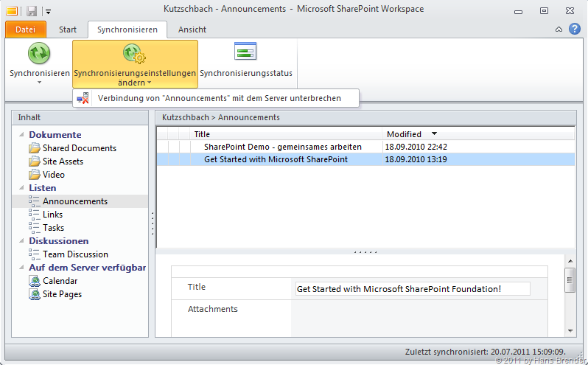The height and width of the screenshot is (365, 588).
Task: Click the Save icon in quick access toolbar
Action: coord(32,10)
